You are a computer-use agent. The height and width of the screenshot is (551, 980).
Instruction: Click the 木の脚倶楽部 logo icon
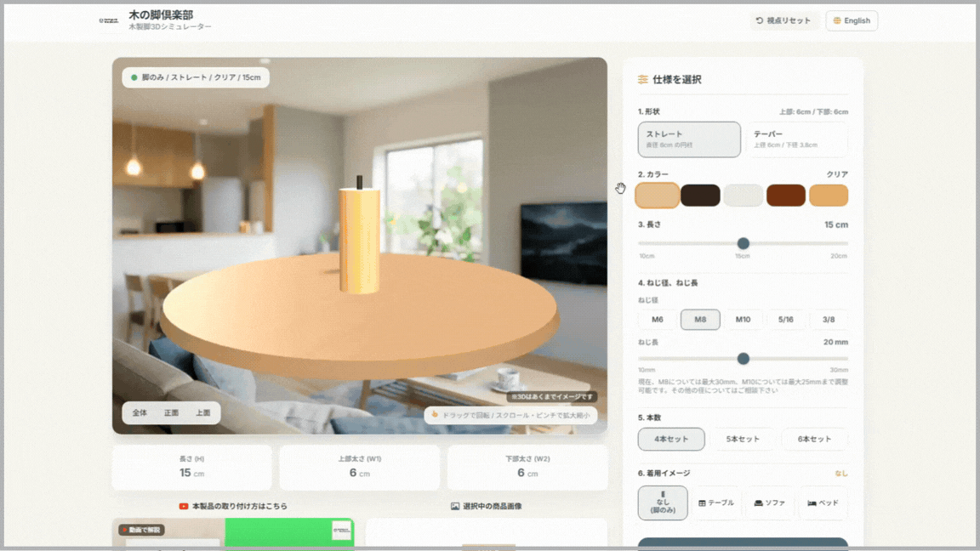[x=109, y=20]
